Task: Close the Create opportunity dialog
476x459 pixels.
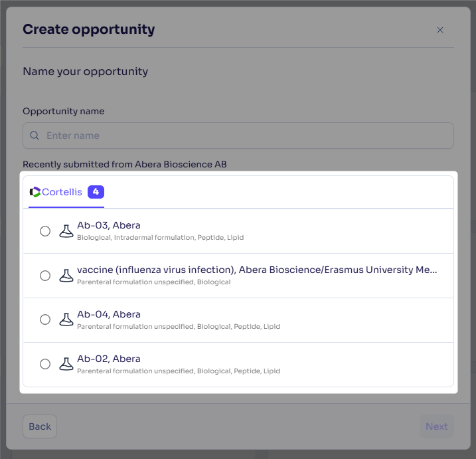Action: coord(440,30)
